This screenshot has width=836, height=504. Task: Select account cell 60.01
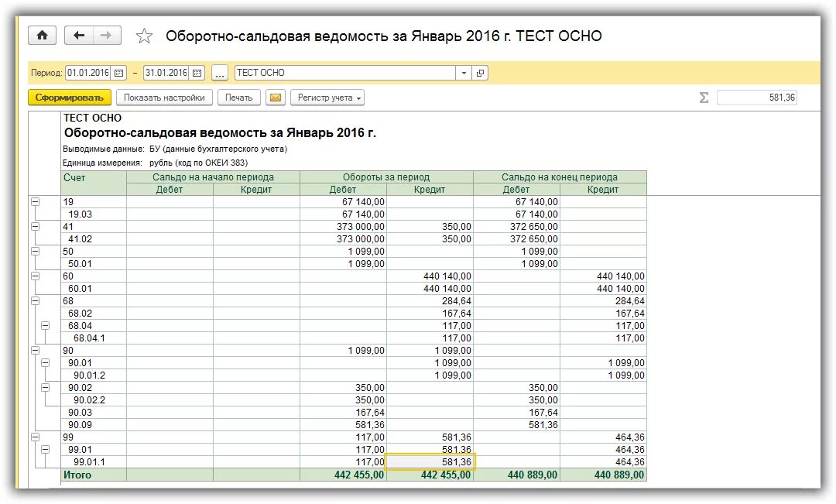tap(94, 289)
